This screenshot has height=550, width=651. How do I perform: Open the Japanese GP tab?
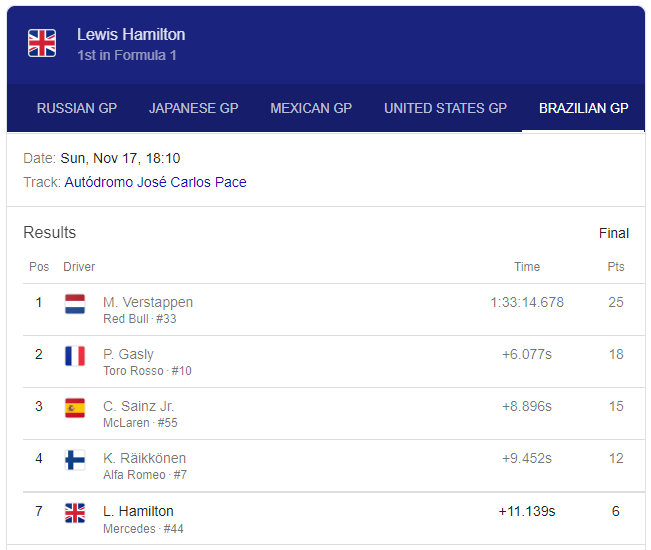pyautogui.click(x=194, y=108)
